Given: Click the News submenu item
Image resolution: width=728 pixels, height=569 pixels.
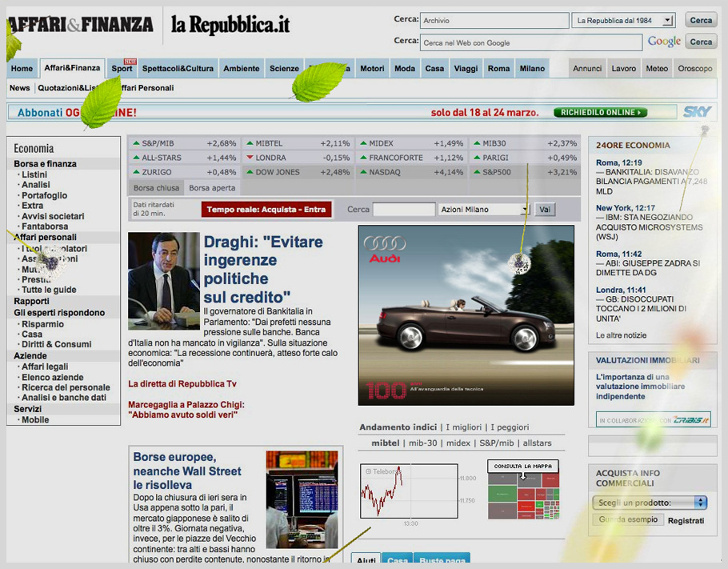Looking at the screenshot, I should (19, 88).
